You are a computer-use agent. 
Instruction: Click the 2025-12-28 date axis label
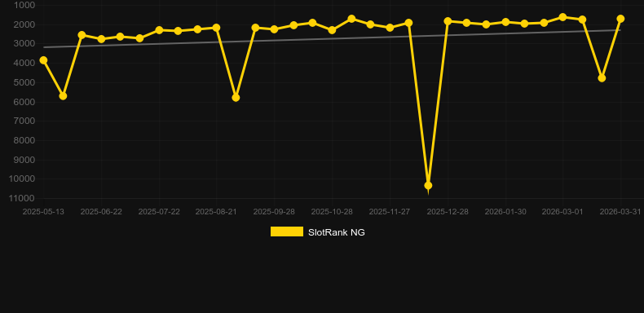coord(448,212)
